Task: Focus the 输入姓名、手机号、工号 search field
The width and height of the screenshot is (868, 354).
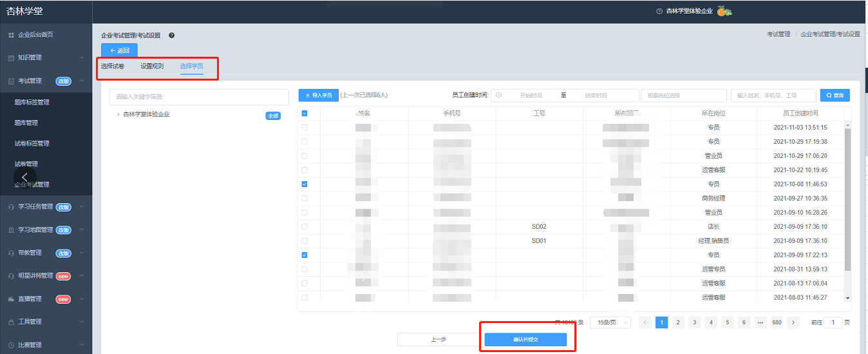Action: 773,95
